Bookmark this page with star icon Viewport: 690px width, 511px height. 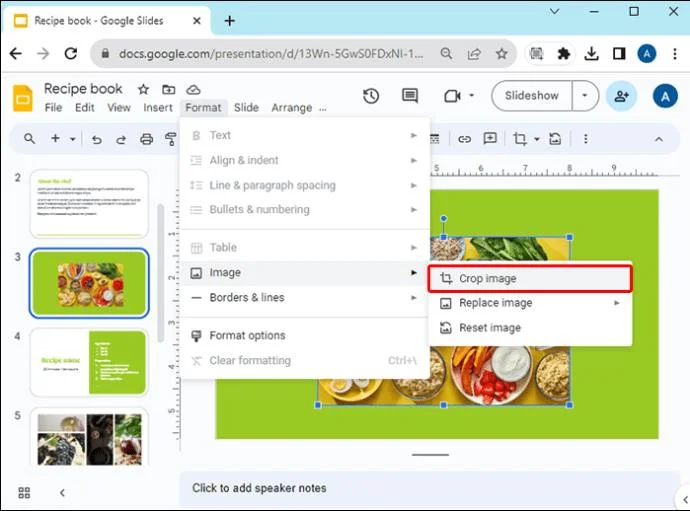click(x=502, y=54)
